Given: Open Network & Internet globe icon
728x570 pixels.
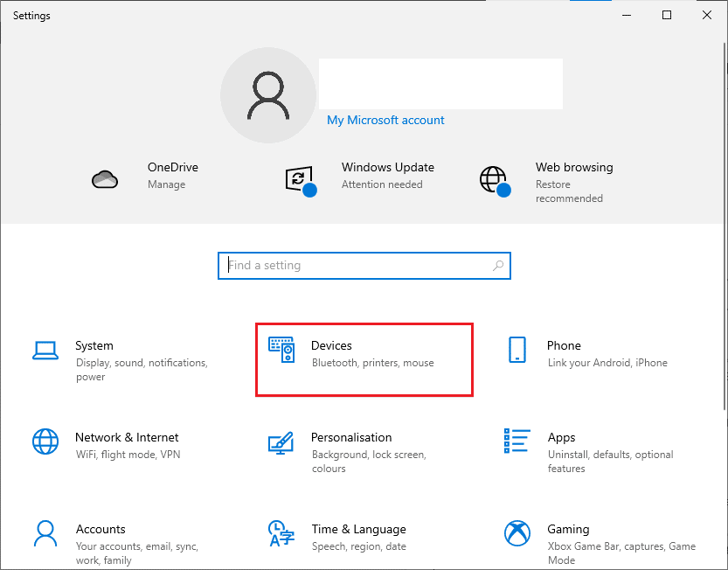Looking at the screenshot, I should [x=45, y=441].
